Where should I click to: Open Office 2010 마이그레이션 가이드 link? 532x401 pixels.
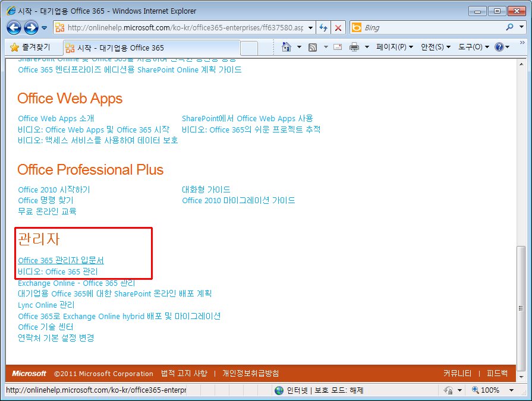(238, 201)
